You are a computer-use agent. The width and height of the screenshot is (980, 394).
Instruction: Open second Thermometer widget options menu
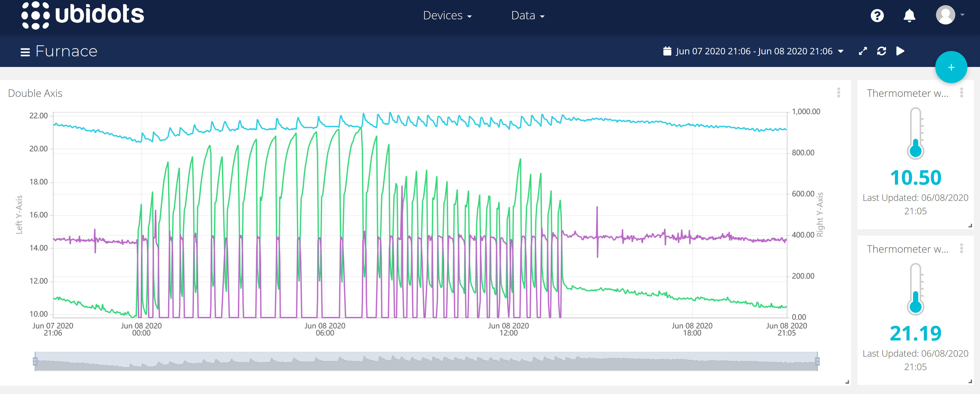pos(961,249)
